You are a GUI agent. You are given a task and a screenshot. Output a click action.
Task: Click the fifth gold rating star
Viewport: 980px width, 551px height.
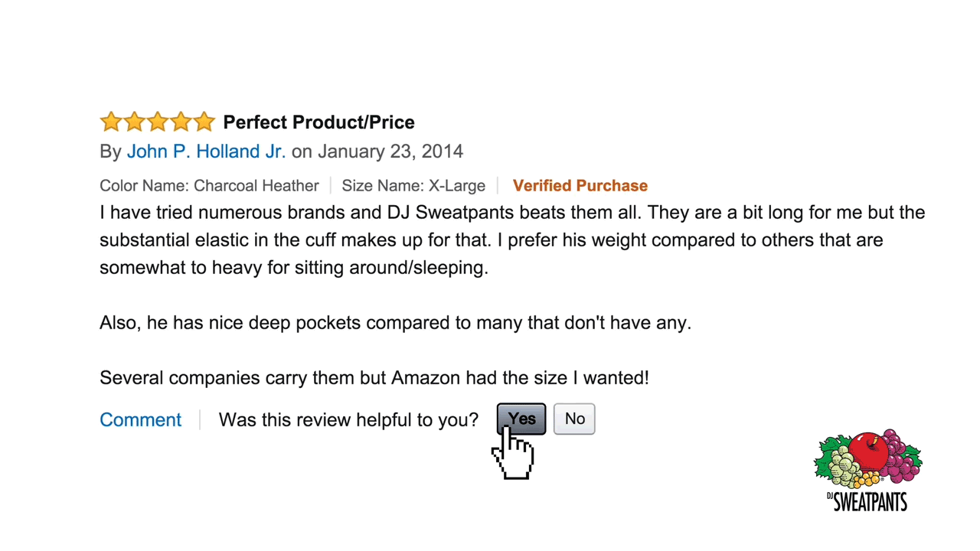coord(204,122)
